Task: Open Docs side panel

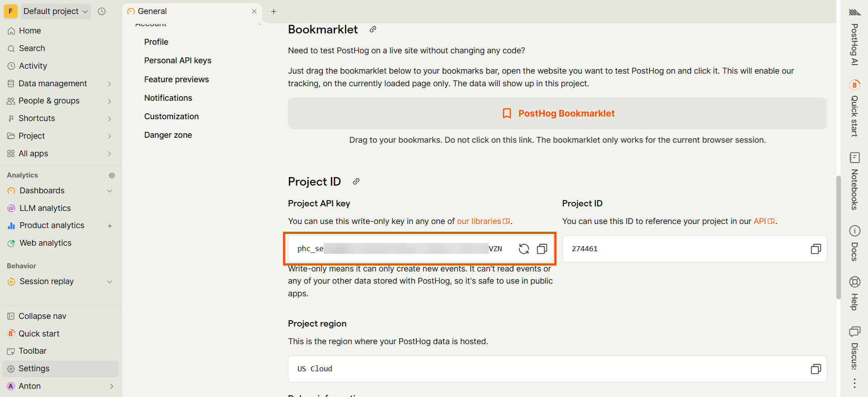Action: click(854, 243)
